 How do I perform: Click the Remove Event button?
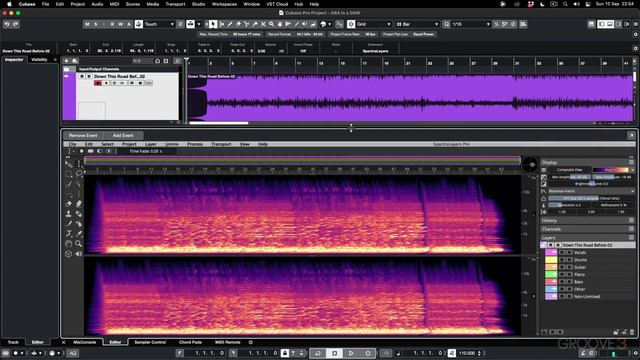(83, 135)
